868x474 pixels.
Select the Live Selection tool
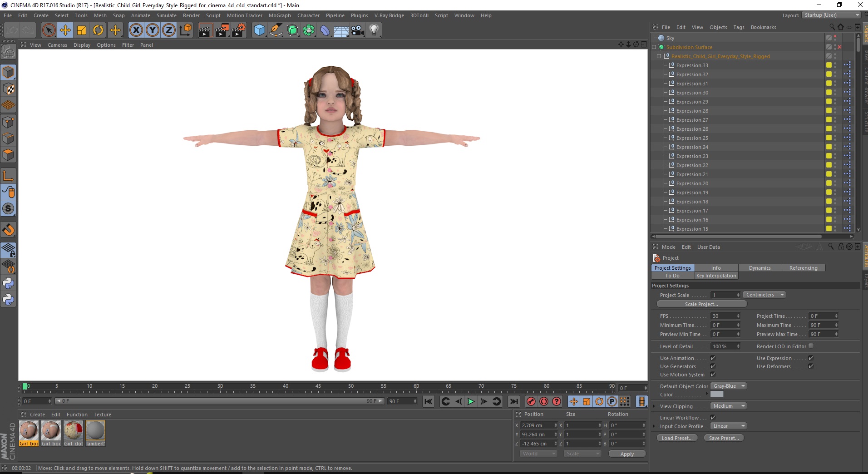[x=49, y=30]
